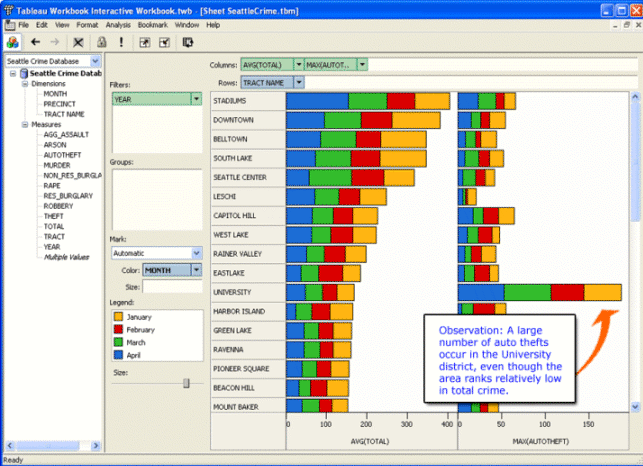This screenshot has width=643, height=466.
Task: Open the MAX(AUTOT..) pill dropdown arrow
Action: [x=363, y=64]
